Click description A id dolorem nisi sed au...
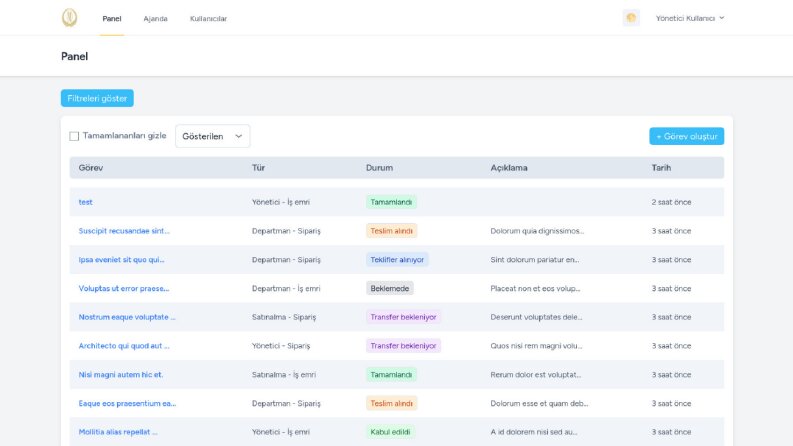793x446 pixels. pos(534,432)
